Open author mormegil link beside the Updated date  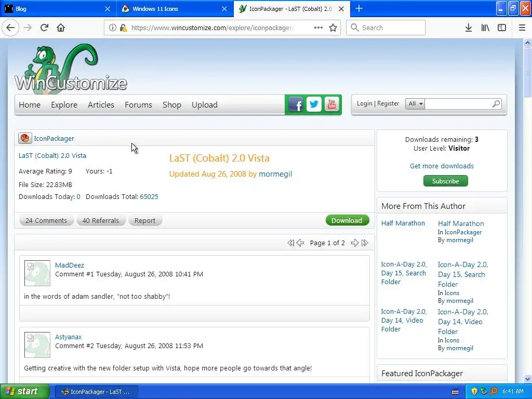[275, 174]
